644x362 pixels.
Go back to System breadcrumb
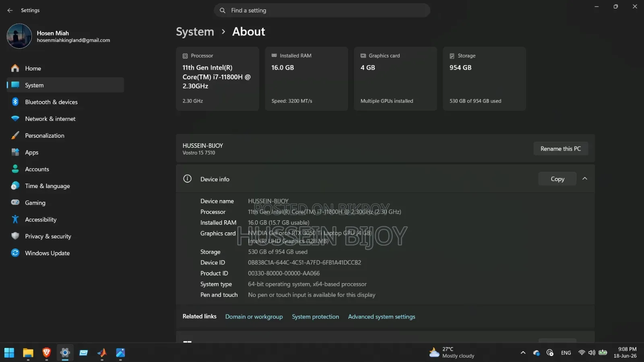click(195, 31)
